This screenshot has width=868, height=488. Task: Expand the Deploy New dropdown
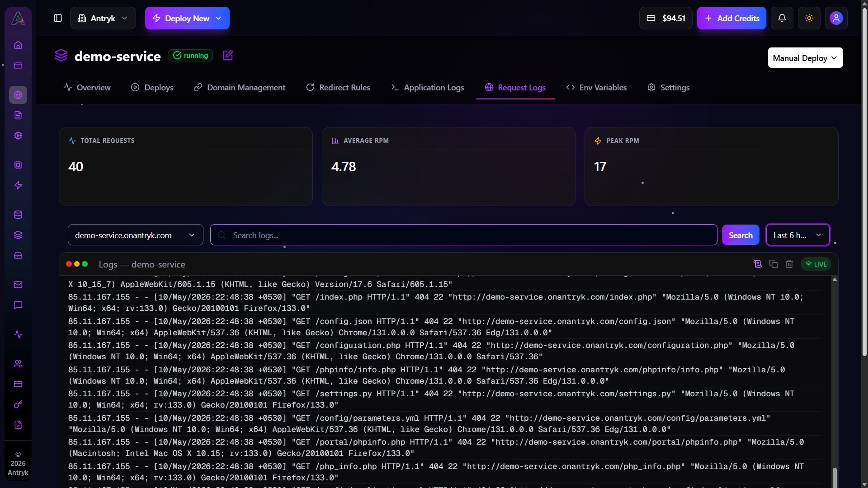(187, 18)
